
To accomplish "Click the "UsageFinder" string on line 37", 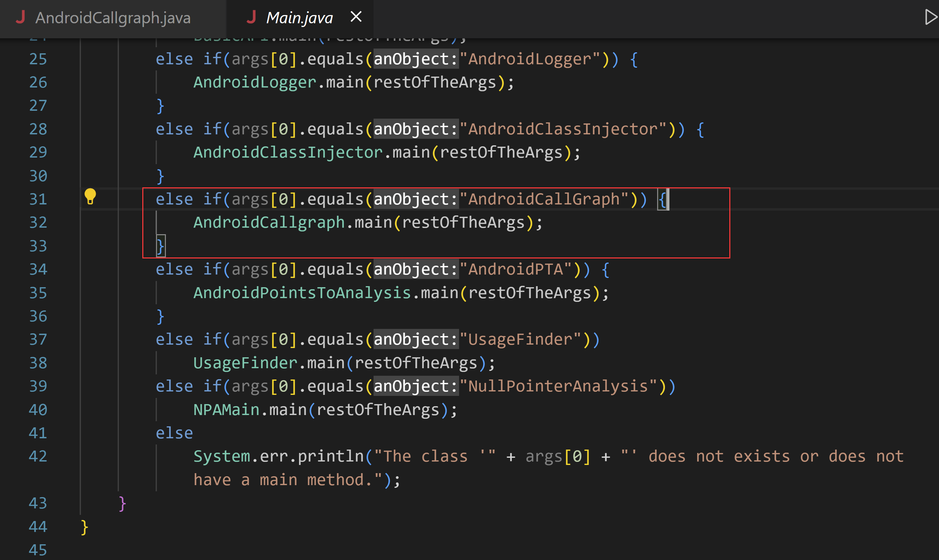I will (520, 339).
